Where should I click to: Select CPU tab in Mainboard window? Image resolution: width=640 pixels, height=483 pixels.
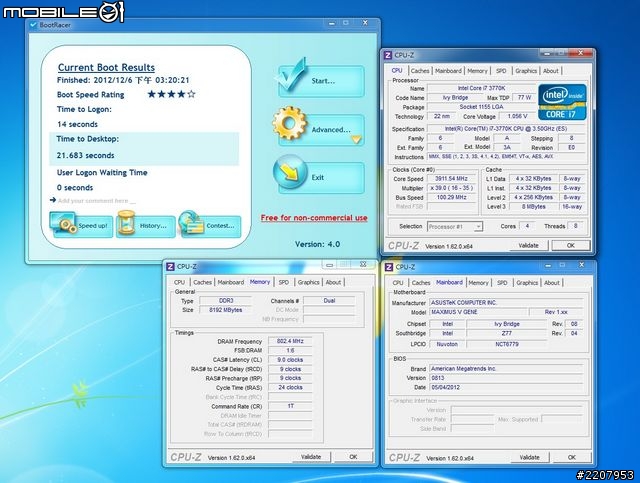(x=398, y=283)
